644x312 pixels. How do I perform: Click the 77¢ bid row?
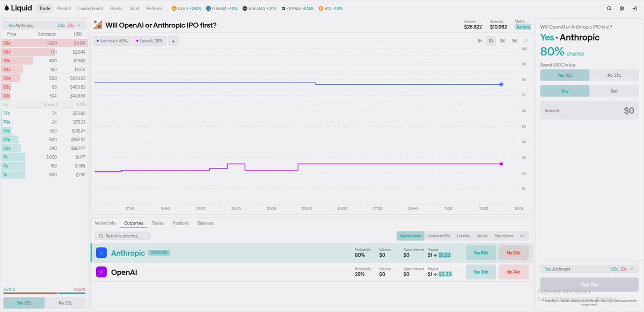(x=43, y=113)
